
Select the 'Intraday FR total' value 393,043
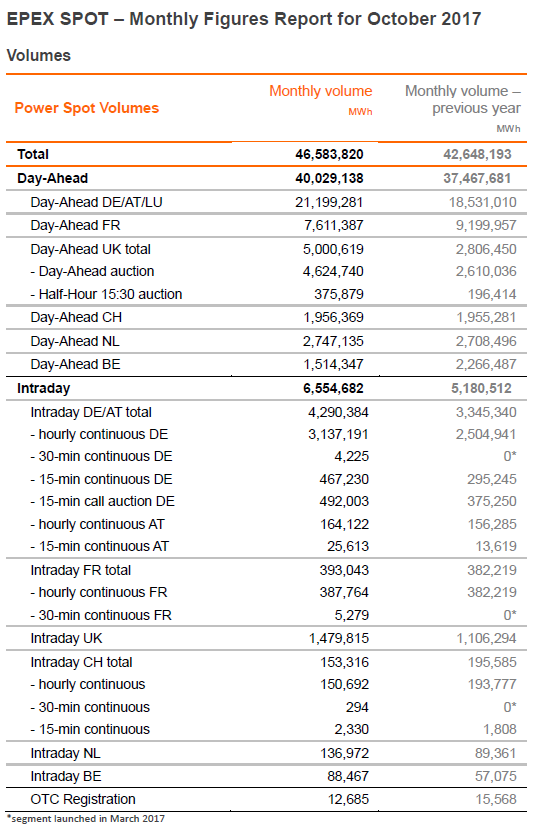(x=344, y=570)
